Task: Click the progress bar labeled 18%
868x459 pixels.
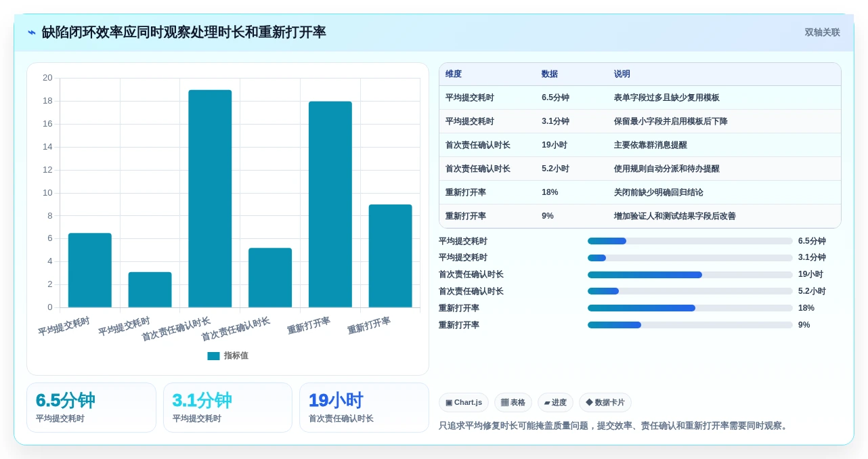Action: [690, 308]
